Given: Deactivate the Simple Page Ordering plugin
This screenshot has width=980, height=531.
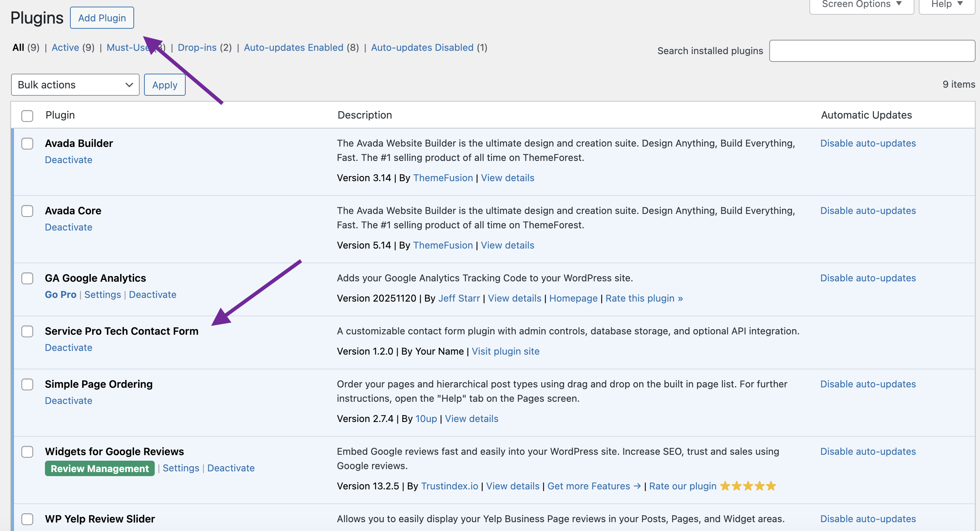Looking at the screenshot, I should pos(69,401).
